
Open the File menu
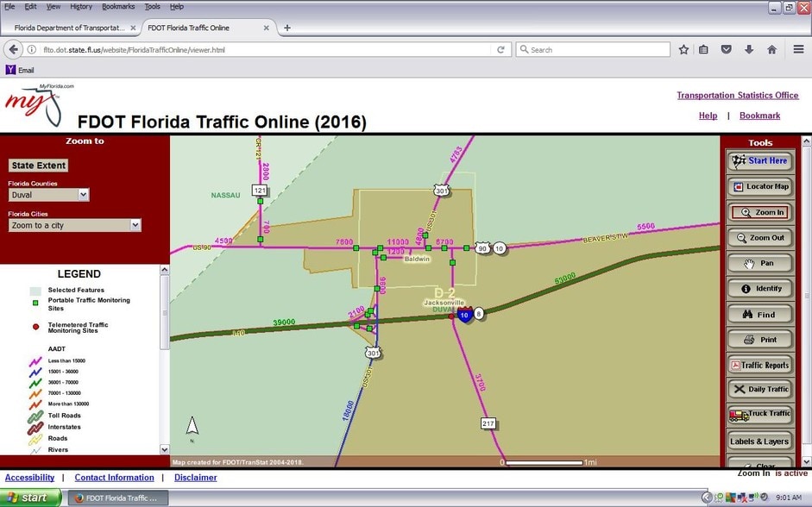(x=9, y=7)
